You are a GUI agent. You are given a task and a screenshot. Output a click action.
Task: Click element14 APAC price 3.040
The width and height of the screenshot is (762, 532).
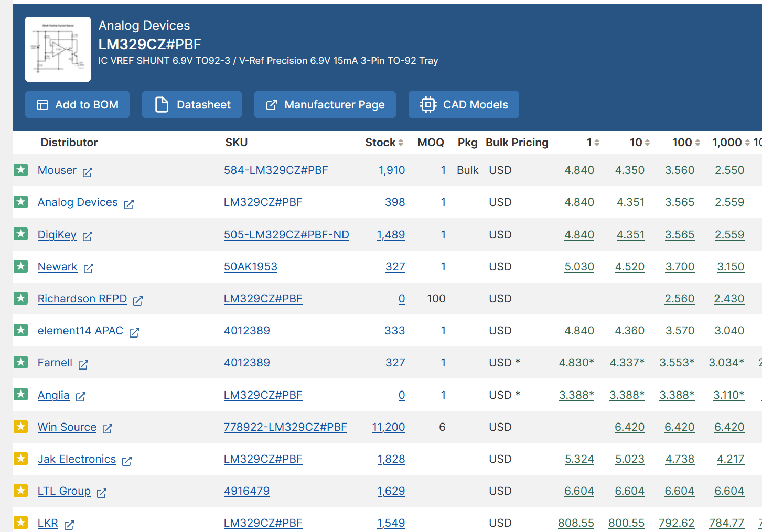click(x=729, y=331)
